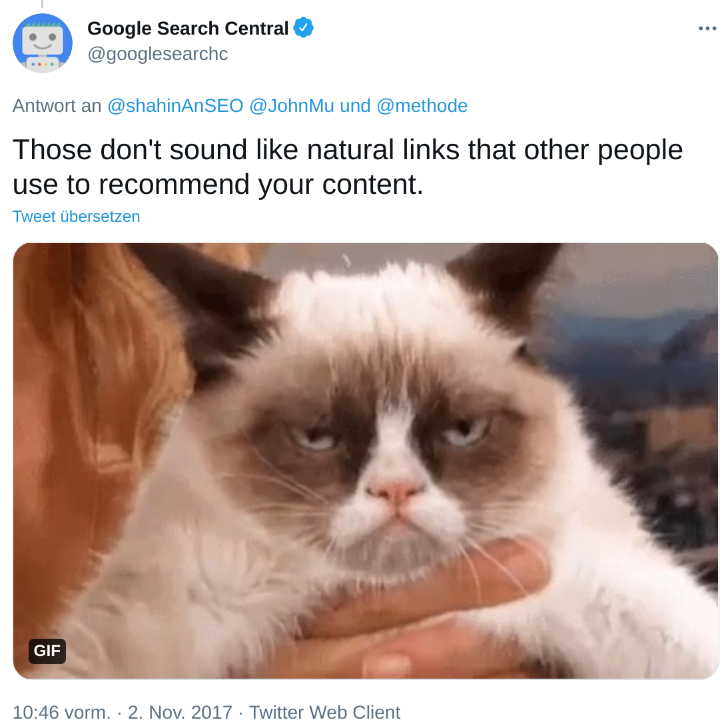Open the @methode mention link

[x=422, y=106]
